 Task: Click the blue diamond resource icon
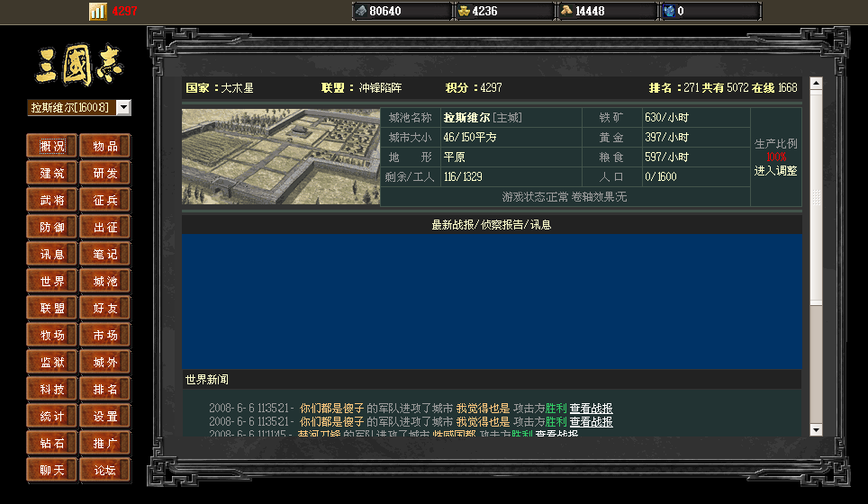coord(669,11)
